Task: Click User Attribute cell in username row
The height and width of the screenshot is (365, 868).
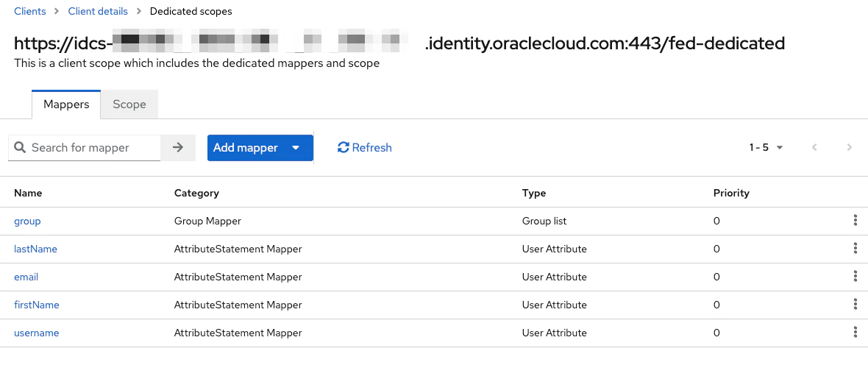Action: click(554, 333)
